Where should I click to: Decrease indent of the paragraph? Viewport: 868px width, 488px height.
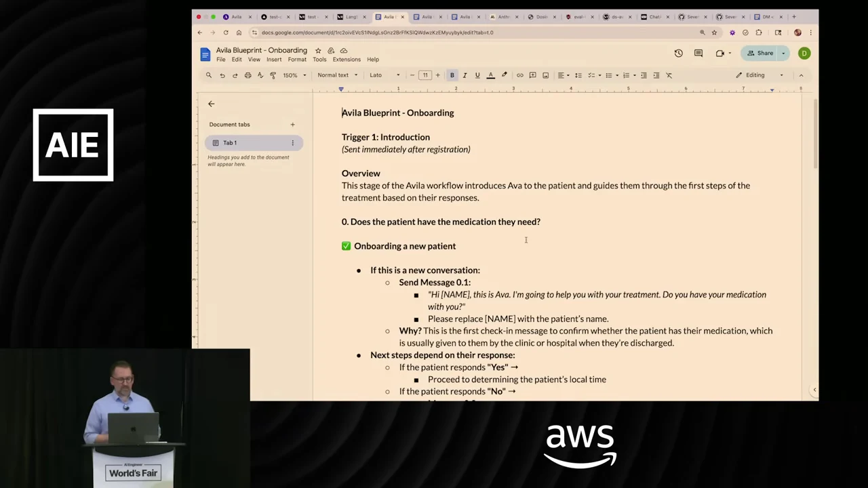[644, 75]
